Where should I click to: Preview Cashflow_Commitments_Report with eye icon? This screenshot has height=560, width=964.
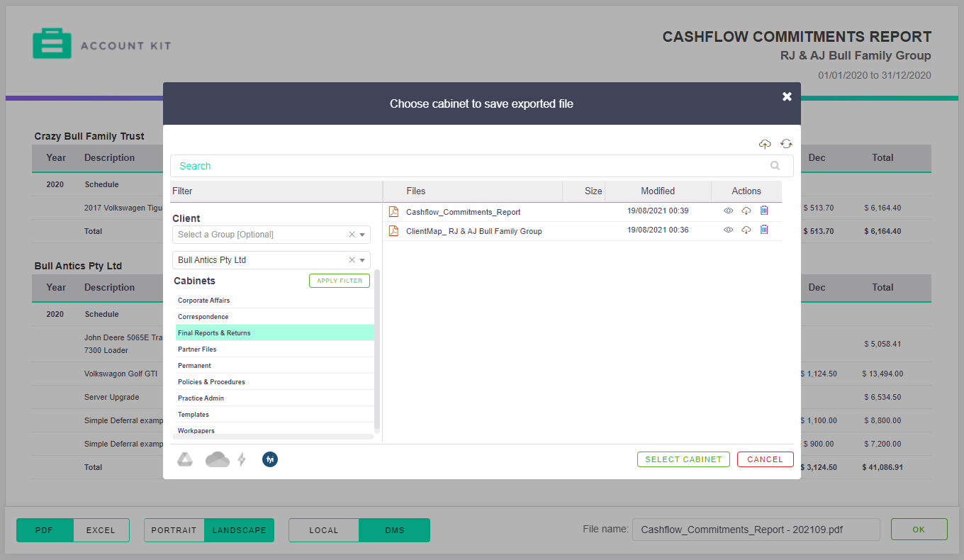[x=728, y=211]
